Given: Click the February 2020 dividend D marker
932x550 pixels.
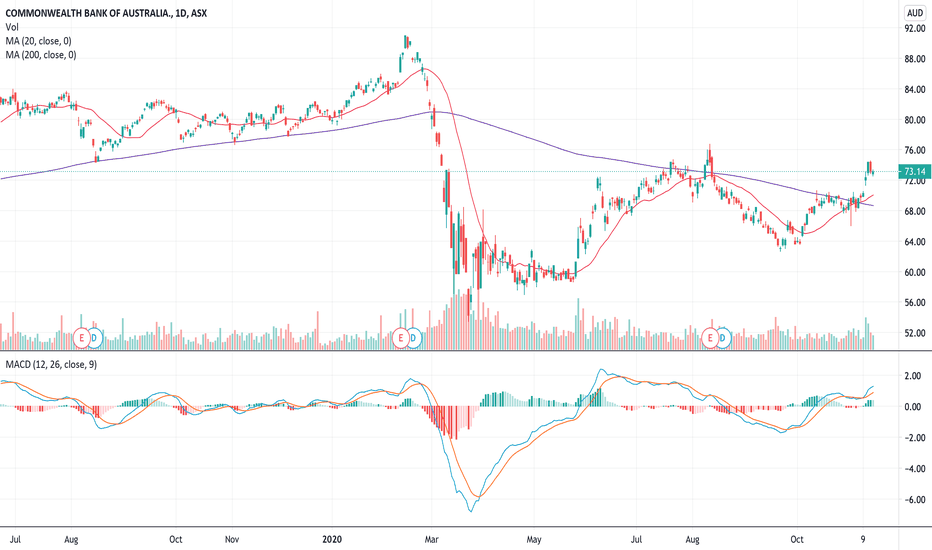Looking at the screenshot, I should coord(414,338).
